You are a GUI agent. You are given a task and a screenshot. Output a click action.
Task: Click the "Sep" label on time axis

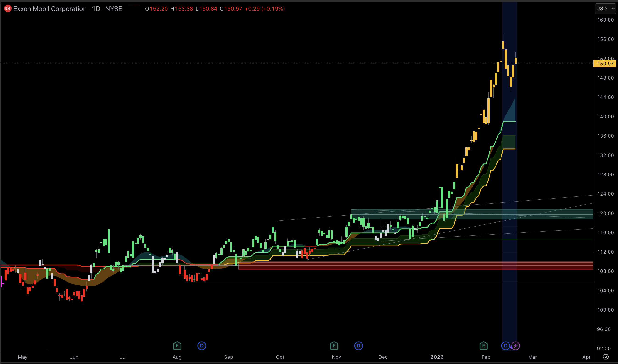tap(228, 357)
